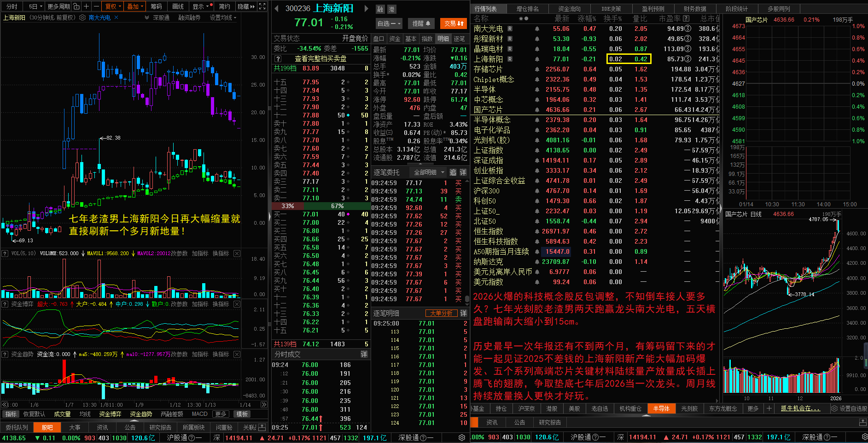Close the 资金趋势 indicator panel
This screenshot has height=443, width=868.
pyautogui.click(x=237, y=354)
